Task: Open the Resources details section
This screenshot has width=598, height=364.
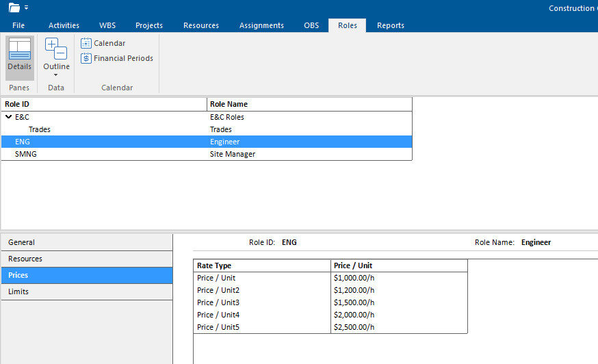Action: tap(87, 259)
